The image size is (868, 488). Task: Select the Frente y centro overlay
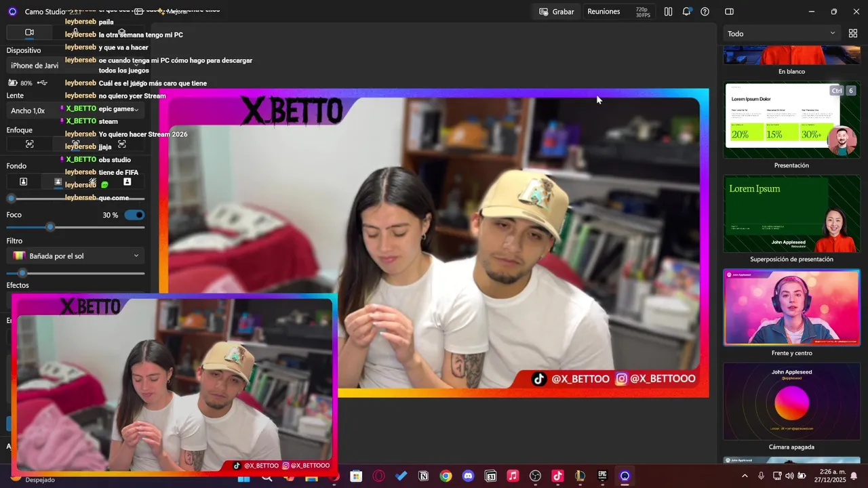(791, 308)
